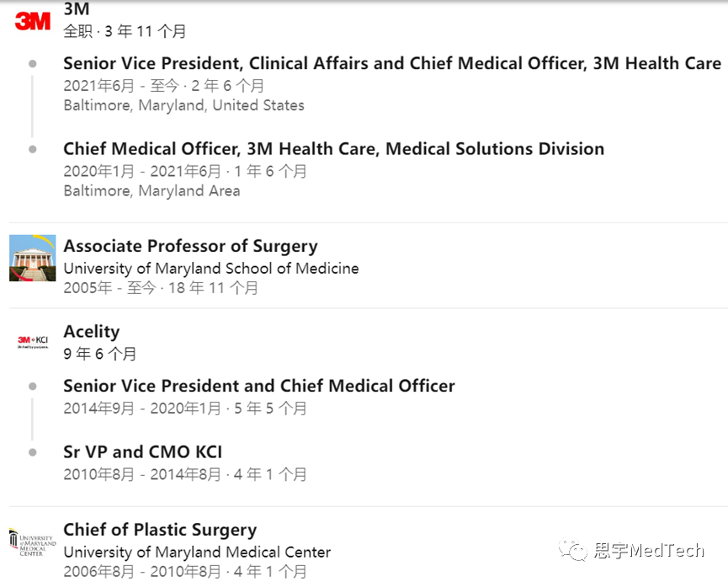728x582 pixels.
Task: Select Senior Vice President and Chief Medical Officer role
Action: coord(259,386)
